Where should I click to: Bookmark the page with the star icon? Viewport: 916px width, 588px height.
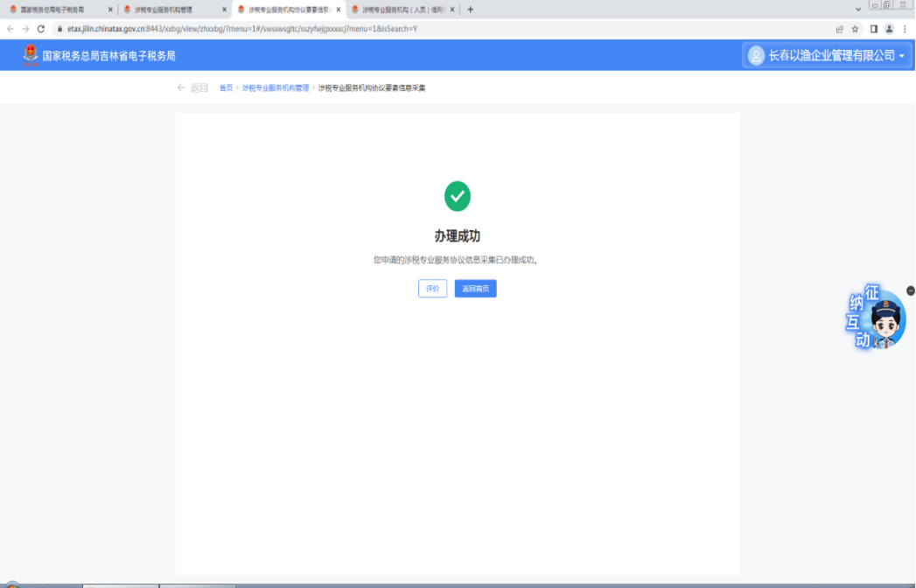click(856, 29)
